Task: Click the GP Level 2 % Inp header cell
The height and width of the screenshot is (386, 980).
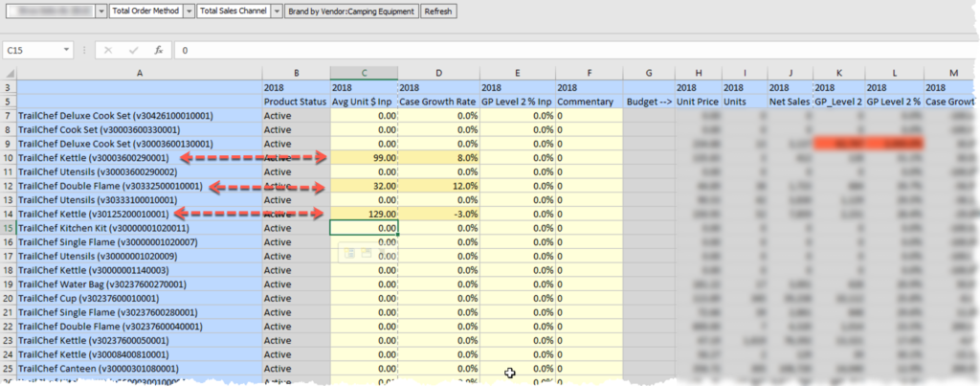Action: tap(518, 102)
